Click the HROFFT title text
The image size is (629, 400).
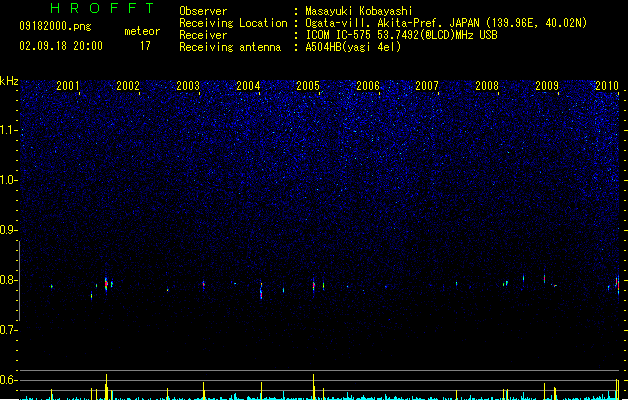pyautogui.click(x=102, y=8)
